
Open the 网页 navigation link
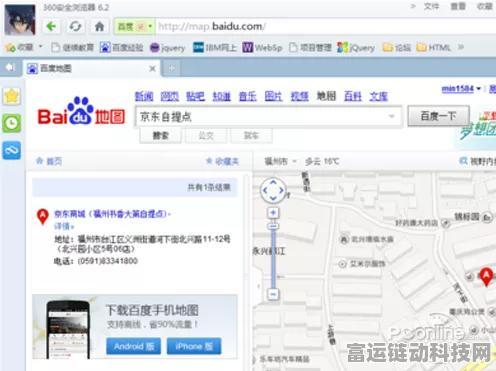coord(170,96)
